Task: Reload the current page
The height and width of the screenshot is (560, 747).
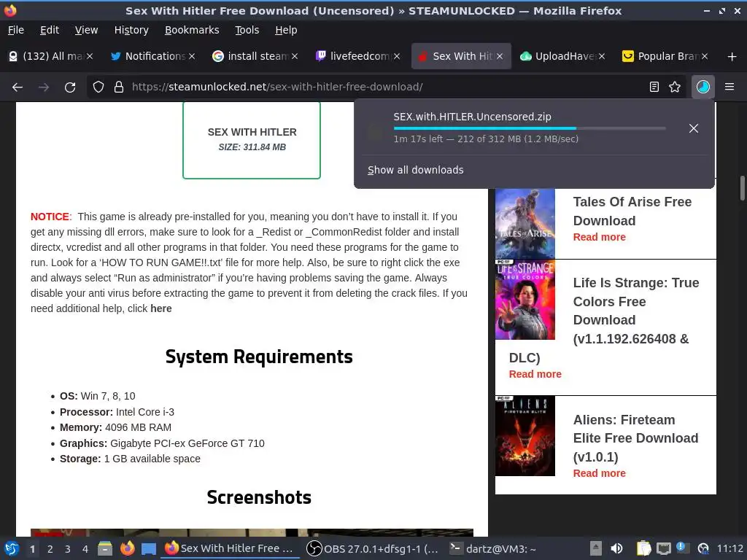Action: tap(70, 87)
